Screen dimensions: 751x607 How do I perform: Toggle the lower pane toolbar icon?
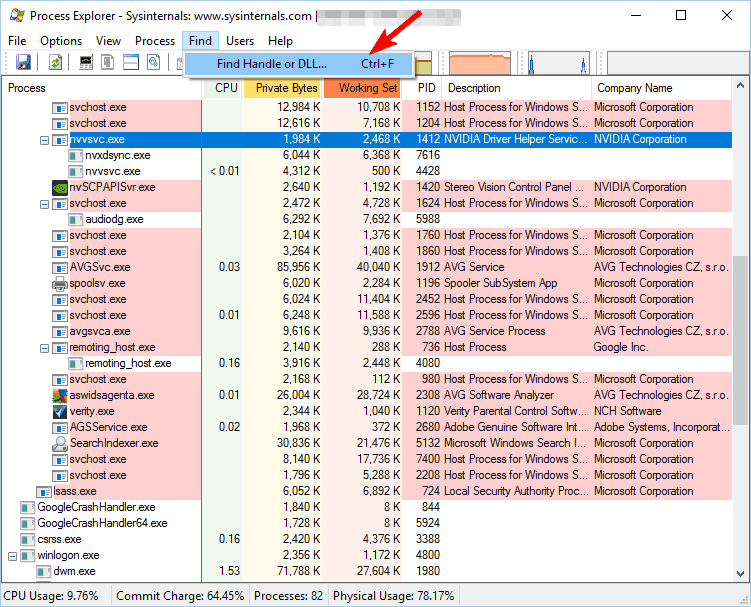pos(131,62)
